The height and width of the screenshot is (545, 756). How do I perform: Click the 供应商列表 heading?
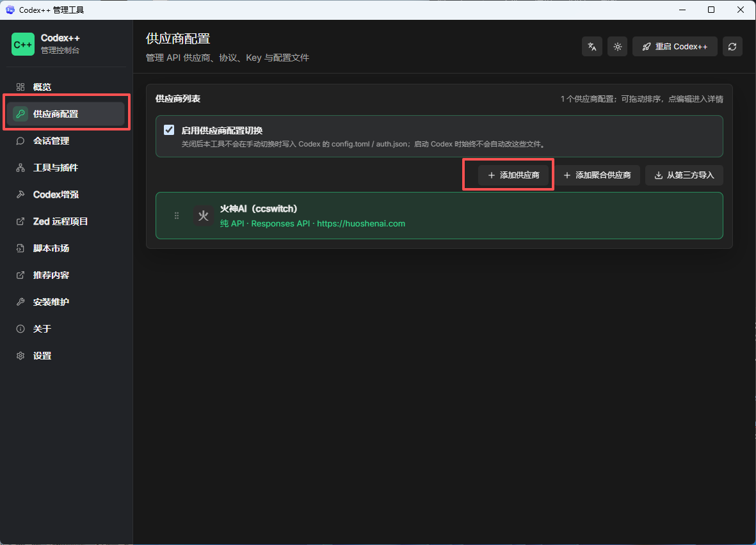click(x=178, y=99)
